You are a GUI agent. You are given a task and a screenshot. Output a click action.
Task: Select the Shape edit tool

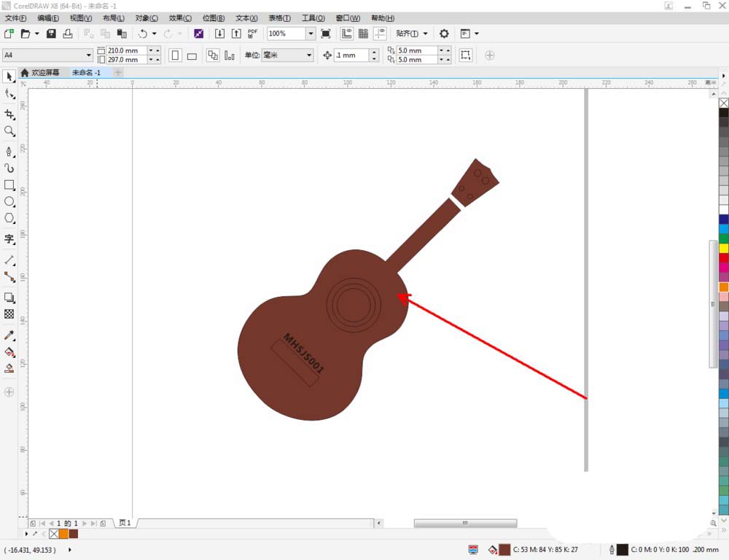click(9, 94)
